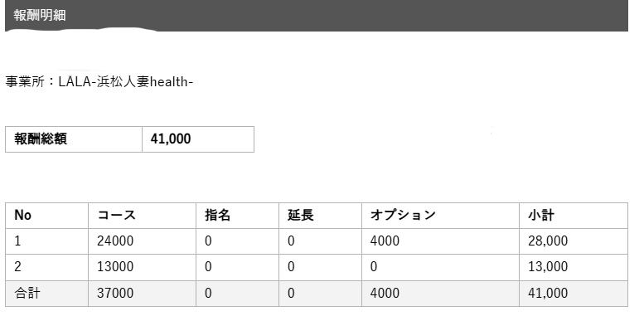The image size is (644, 316).
Task: Click the 指名 column header
Action: (x=237, y=216)
